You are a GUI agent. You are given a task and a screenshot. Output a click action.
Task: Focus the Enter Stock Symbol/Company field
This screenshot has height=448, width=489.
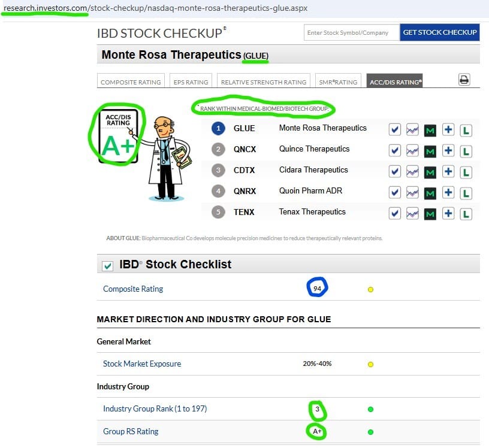(352, 32)
